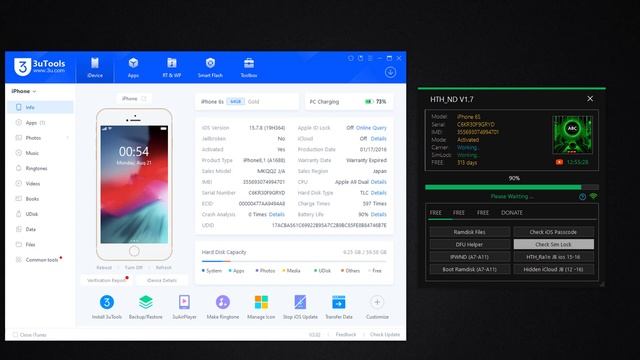
Task: Open Books in the left sidebar
Action: [x=40, y=199]
